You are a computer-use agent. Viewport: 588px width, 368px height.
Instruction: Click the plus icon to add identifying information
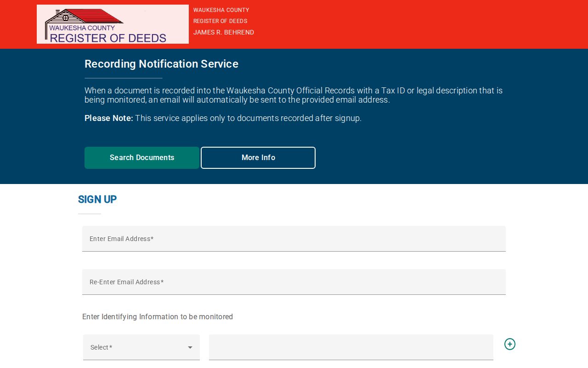click(510, 344)
